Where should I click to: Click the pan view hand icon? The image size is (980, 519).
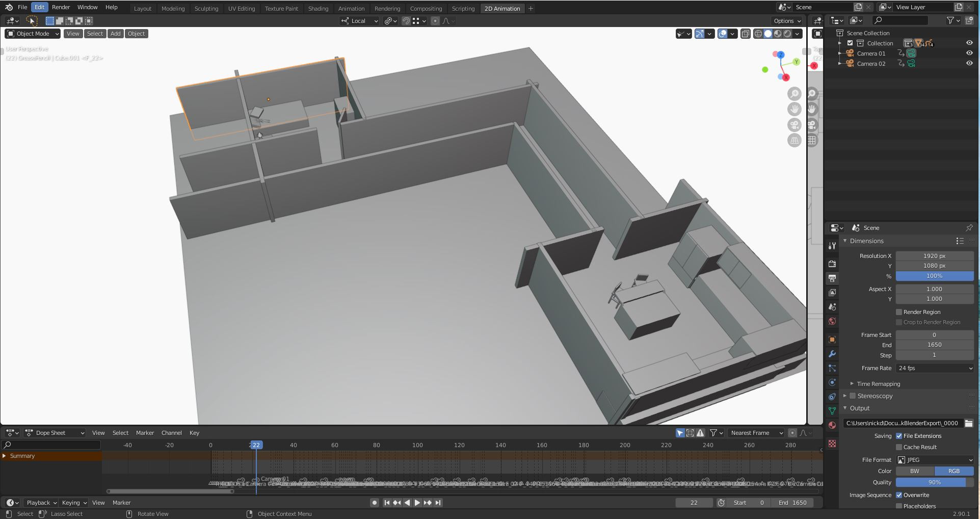click(x=794, y=109)
